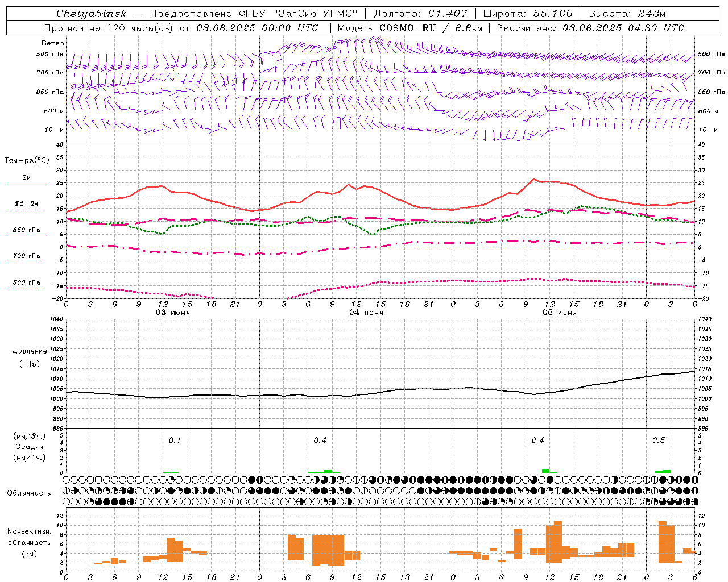This screenshot has width=728, height=582.
Task: Click the 'Chelyabinsk' station title
Action: pyautogui.click(x=92, y=14)
